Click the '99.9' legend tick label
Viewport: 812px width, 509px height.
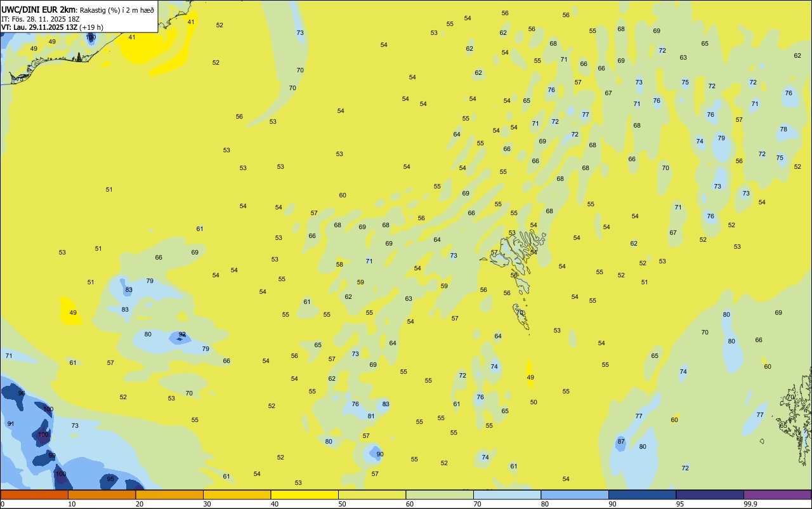tap(750, 504)
